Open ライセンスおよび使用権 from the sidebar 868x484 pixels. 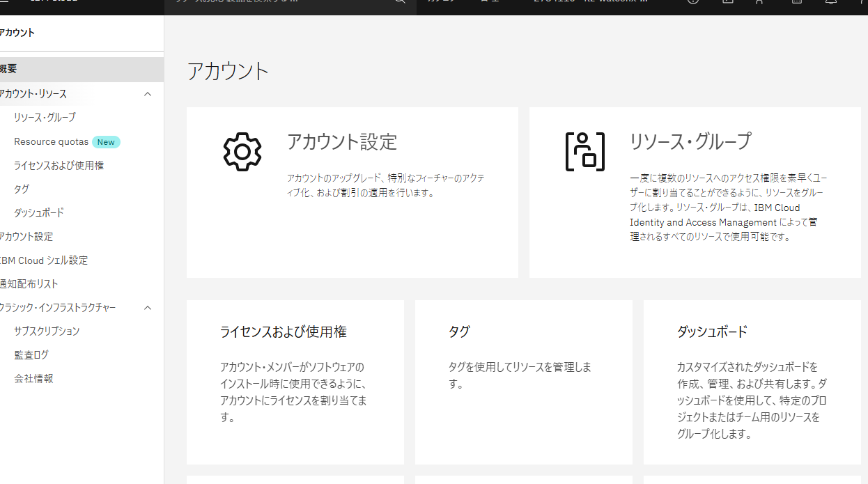point(59,166)
